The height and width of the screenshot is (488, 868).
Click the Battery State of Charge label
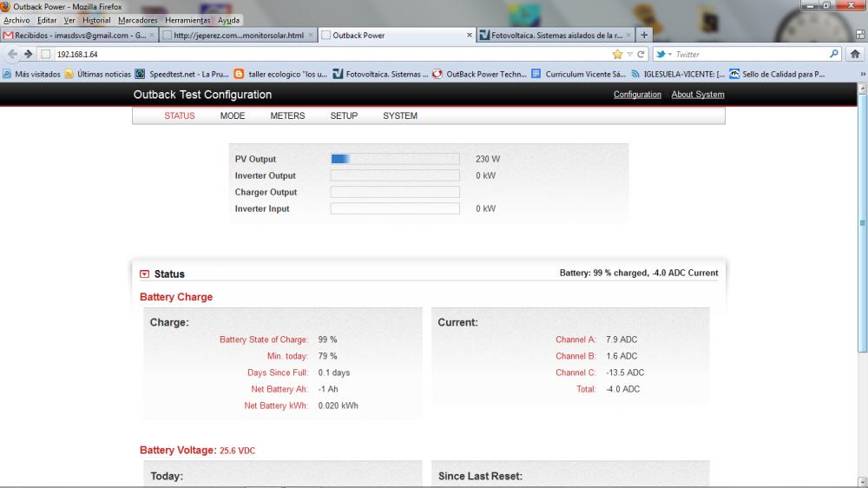[x=264, y=340]
